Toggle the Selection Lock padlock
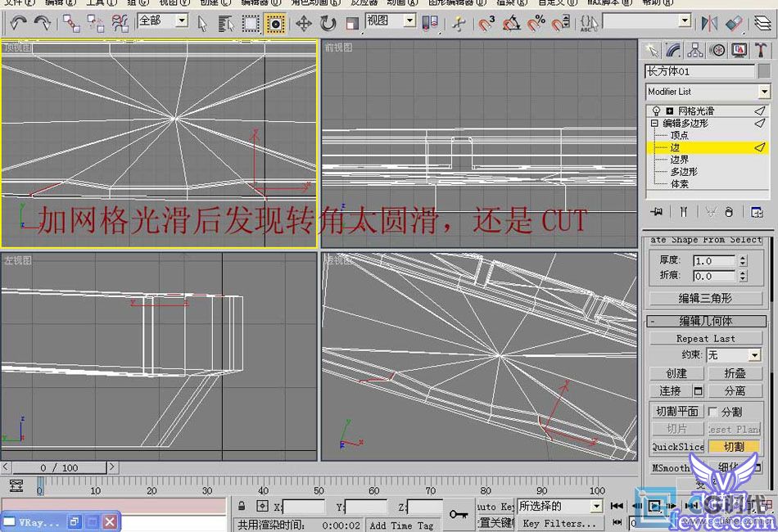Screen dimensions: 778x532 click(242, 506)
